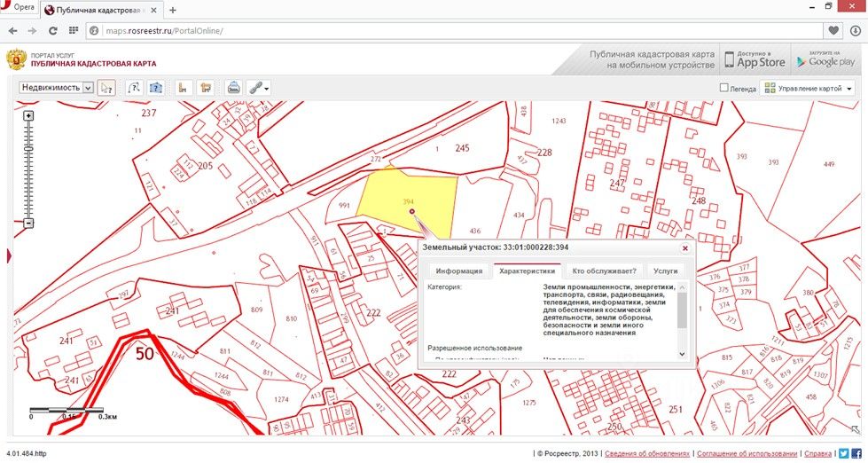This screenshot has width=868, height=463.
Task: Activate the distance measurement tool
Action: pos(183,88)
